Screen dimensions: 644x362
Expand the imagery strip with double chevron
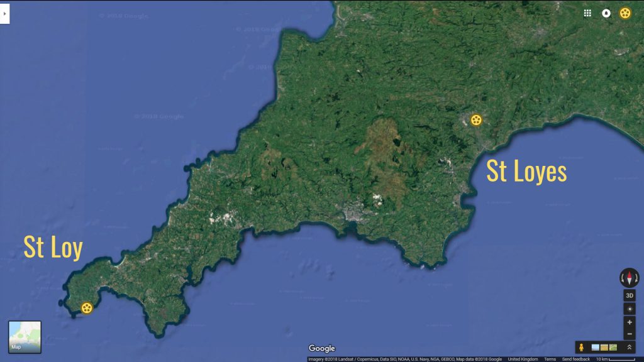tap(629, 347)
